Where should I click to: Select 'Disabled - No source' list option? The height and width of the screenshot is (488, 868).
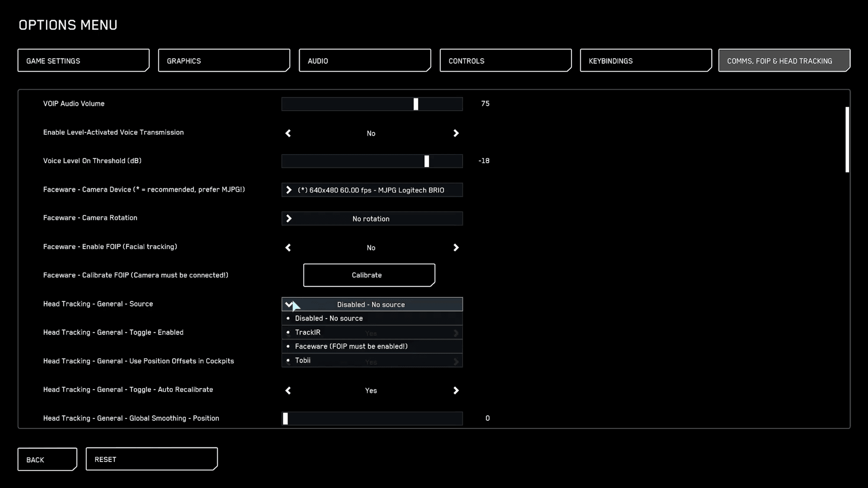point(372,318)
